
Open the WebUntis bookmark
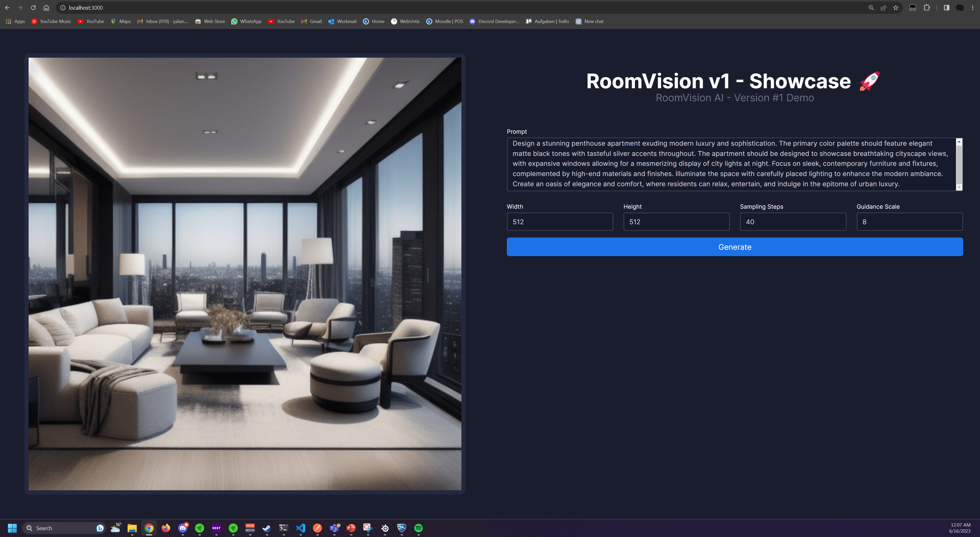405,21
